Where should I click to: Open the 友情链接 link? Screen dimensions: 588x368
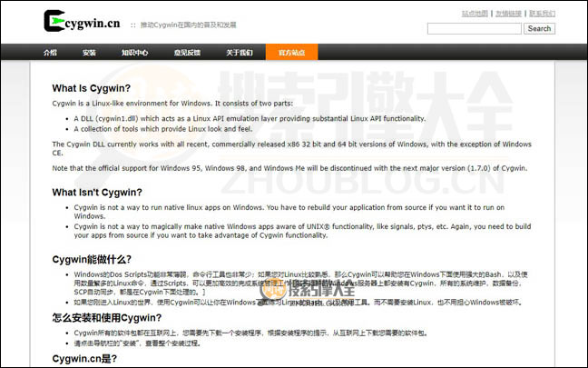[x=508, y=14]
